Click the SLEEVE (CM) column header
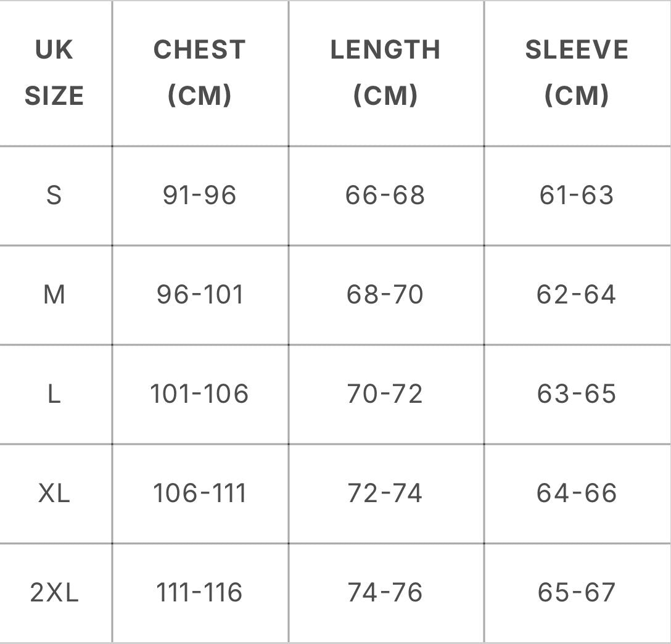The height and width of the screenshot is (644, 671). coord(577,73)
